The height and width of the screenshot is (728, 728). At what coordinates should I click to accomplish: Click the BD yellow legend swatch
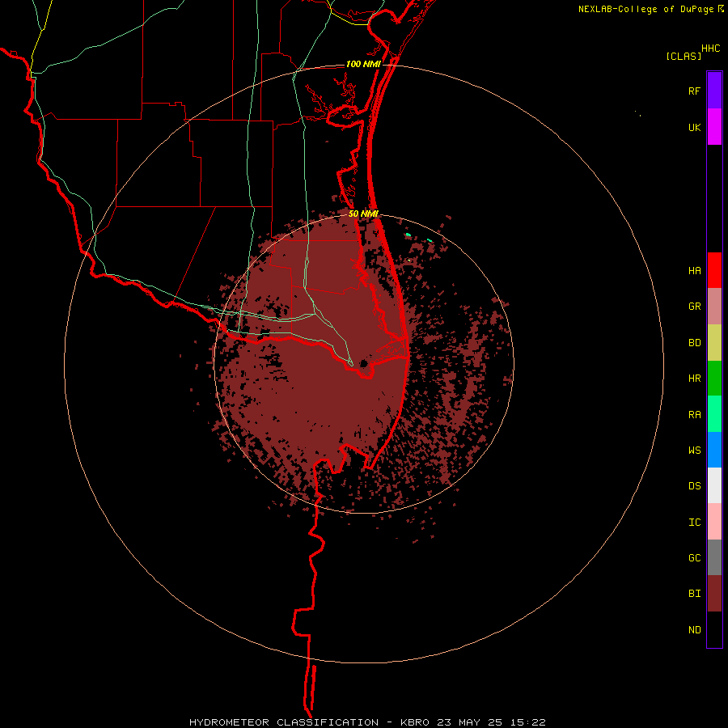tap(714, 343)
